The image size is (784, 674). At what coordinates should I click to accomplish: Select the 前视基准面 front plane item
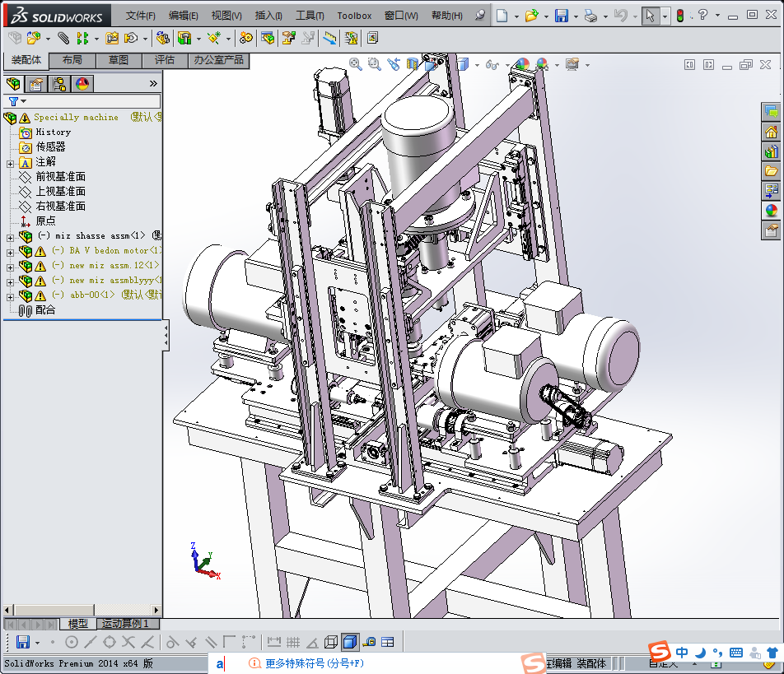60,177
